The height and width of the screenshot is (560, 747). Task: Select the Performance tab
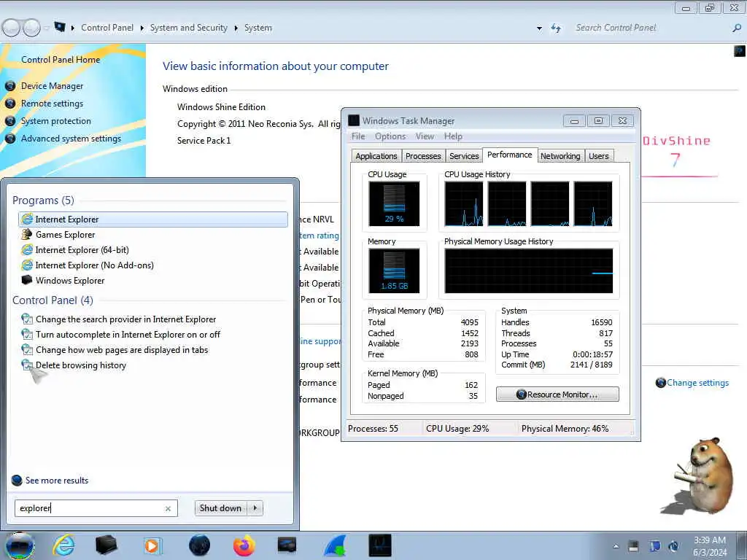point(510,155)
